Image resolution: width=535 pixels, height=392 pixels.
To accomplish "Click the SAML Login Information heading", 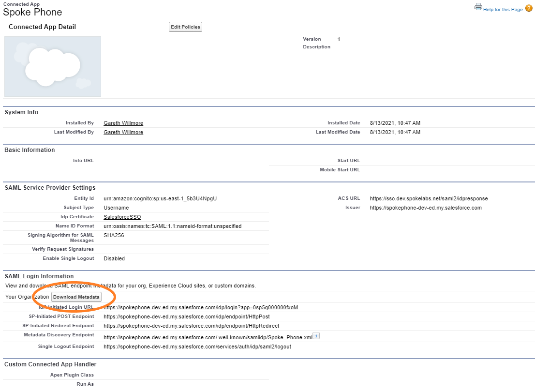I will tap(39, 276).
